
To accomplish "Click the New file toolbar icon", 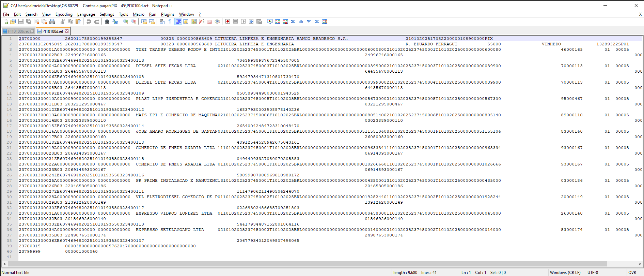I will click(5, 21).
